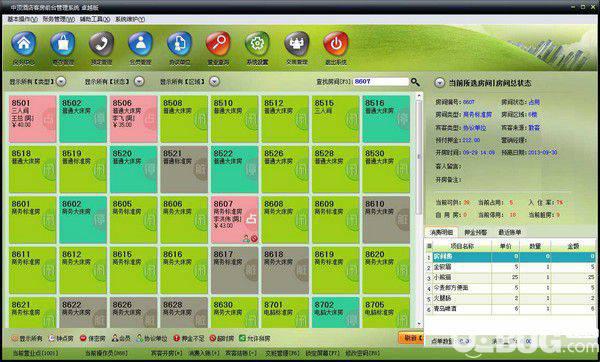
Task: Open the 辅助工具 menu
Action: tap(95, 19)
